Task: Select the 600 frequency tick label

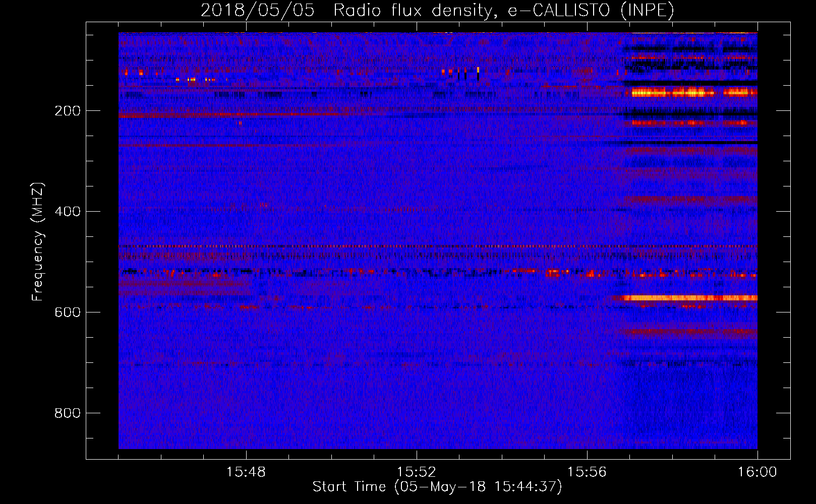Action: (67, 312)
